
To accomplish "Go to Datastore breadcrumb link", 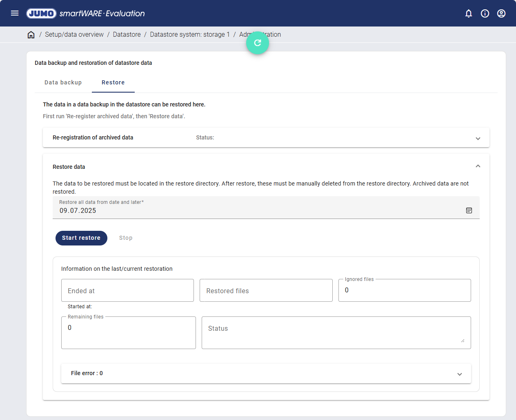I will pyautogui.click(x=127, y=35).
